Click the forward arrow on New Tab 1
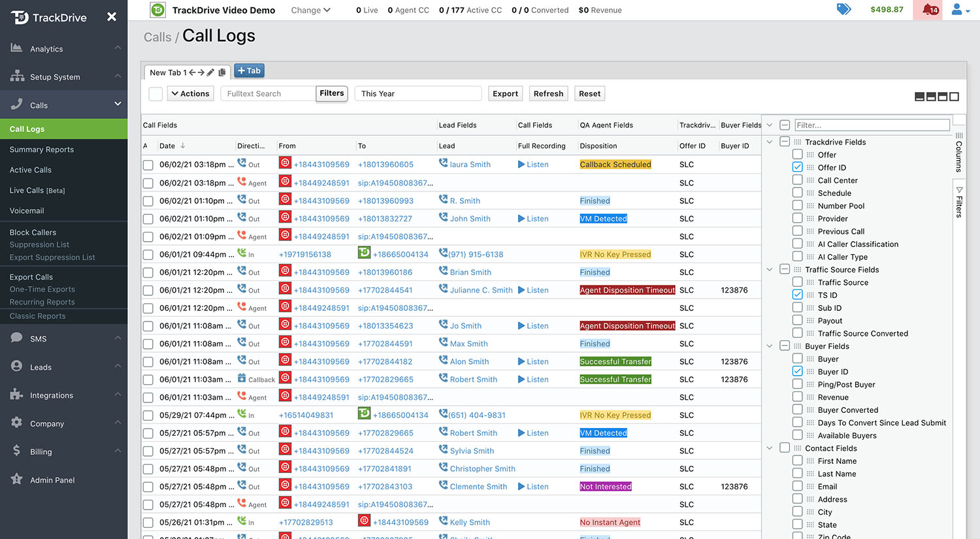Viewport: 980px width, 539px height. point(201,73)
